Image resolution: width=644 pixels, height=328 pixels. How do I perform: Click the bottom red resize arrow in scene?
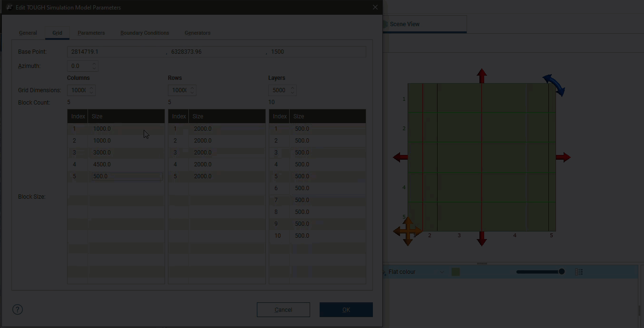[x=482, y=239]
